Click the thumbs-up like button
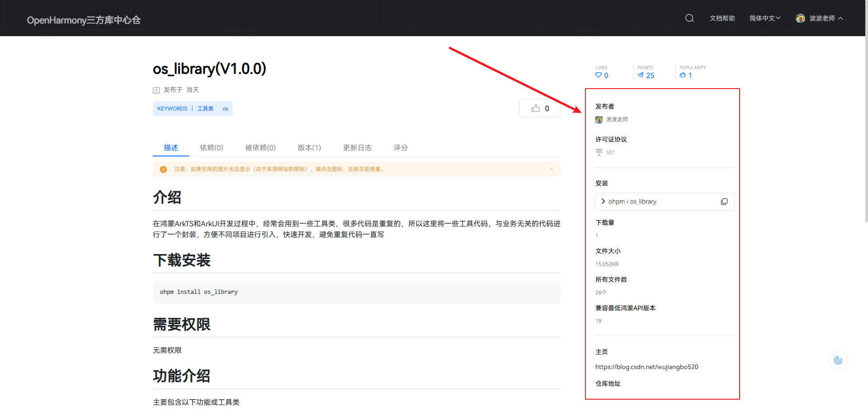 point(540,108)
